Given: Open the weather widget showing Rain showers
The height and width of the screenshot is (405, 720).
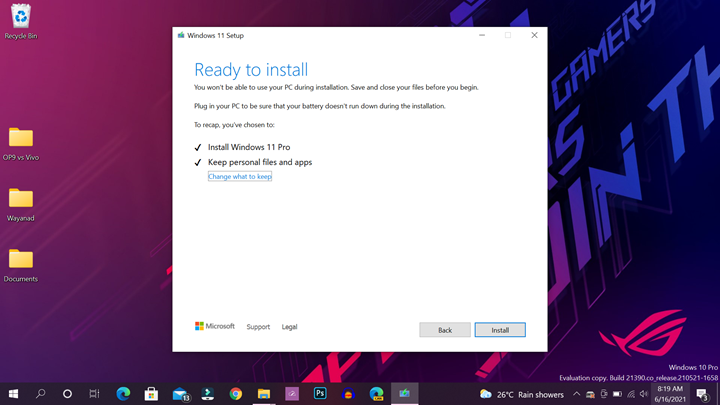Looking at the screenshot, I should point(521,394).
